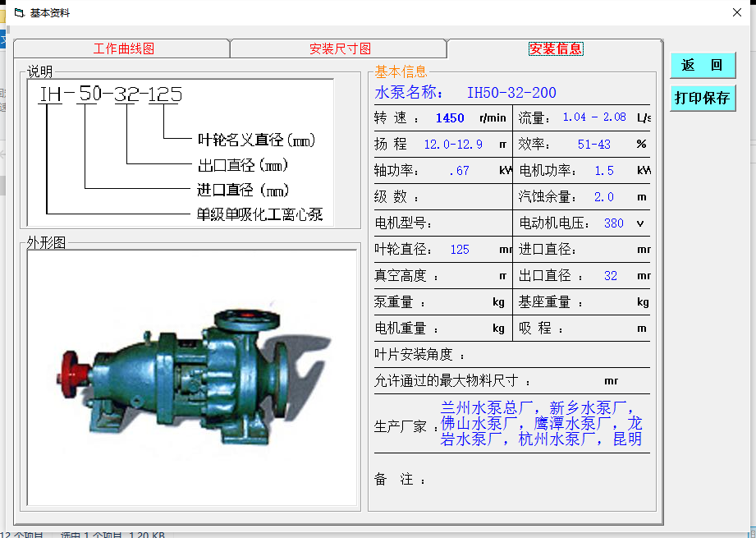Click the motor voltage value 380
The height and width of the screenshot is (538, 756).
coord(614,223)
